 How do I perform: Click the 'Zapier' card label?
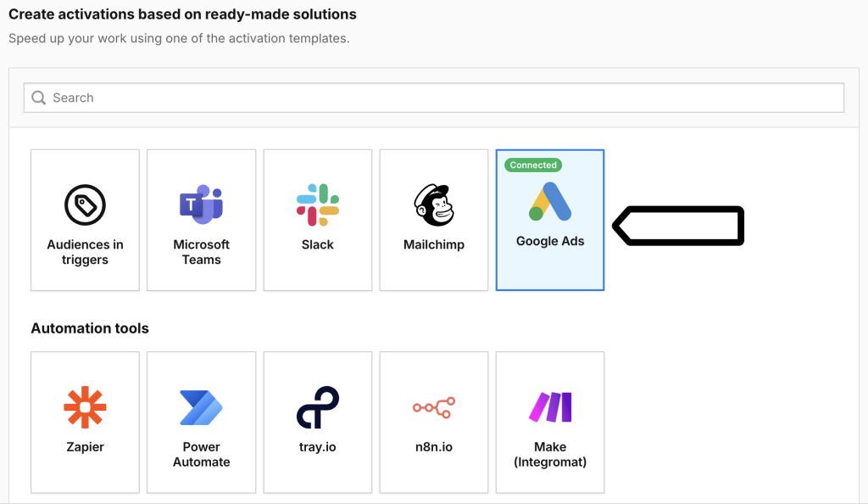coord(86,447)
